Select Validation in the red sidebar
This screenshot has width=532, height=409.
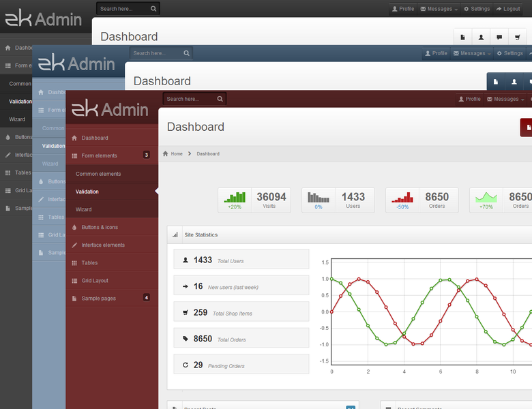click(x=87, y=192)
